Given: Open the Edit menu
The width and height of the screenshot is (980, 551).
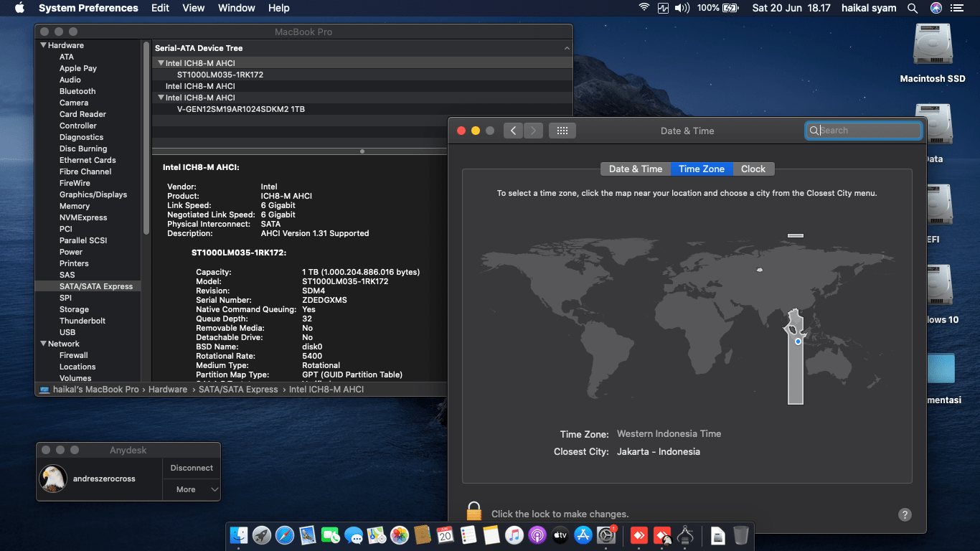Looking at the screenshot, I should click(161, 8).
